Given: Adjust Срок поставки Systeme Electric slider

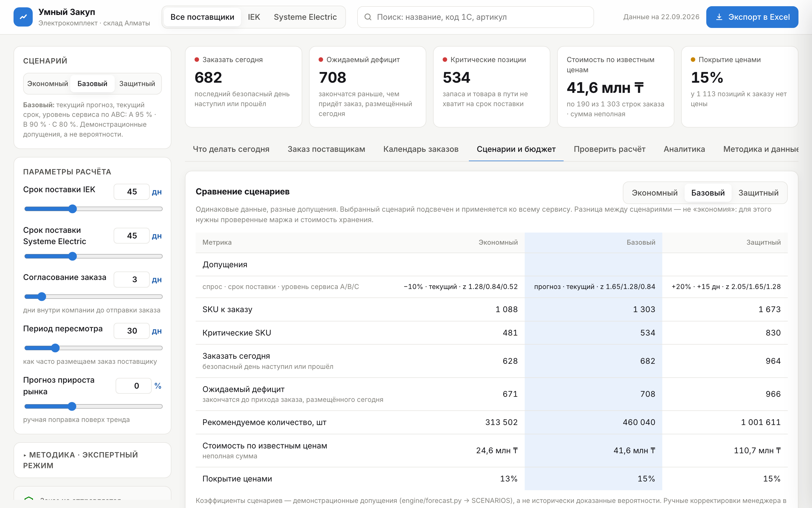Looking at the screenshot, I should 93,256.
